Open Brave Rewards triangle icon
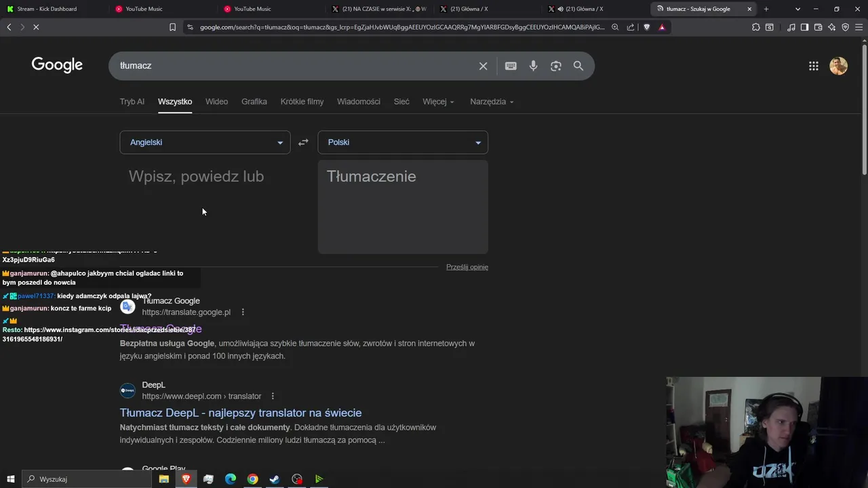 tap(662, 27)
